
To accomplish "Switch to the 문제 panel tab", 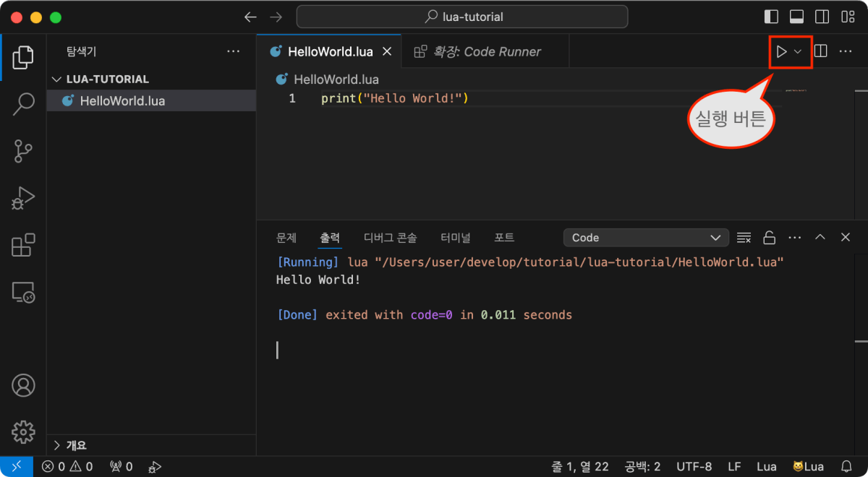I will click(286, 238).
